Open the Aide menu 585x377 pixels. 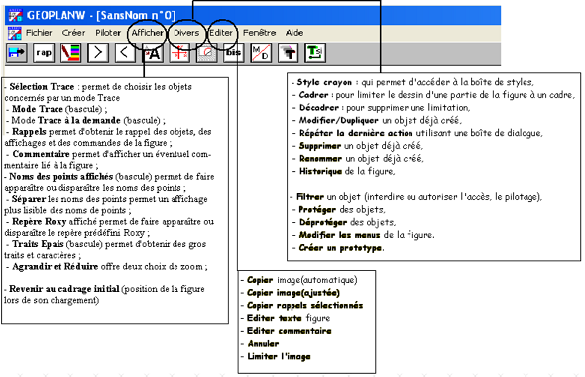pyautogui.click(x=294, y=33)
